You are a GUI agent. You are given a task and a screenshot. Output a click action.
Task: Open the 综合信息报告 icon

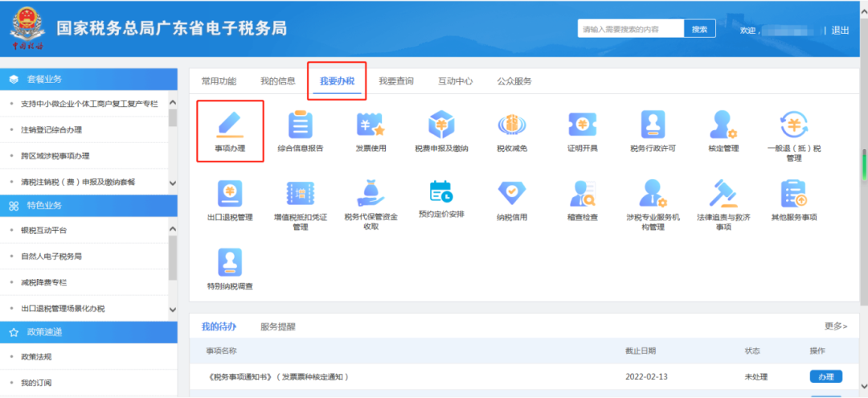point(301,124)
